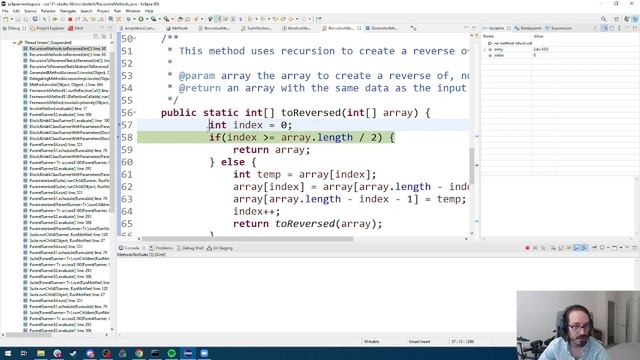
Task: Collapse the toReversed method fold at line 56
Action: [x=135, y=113]
